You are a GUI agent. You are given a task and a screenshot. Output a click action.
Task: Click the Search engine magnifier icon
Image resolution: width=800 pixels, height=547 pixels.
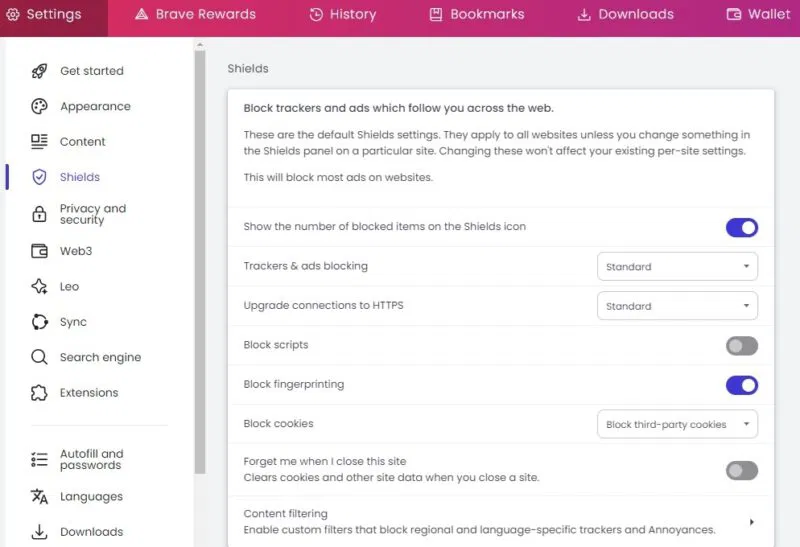39,357
